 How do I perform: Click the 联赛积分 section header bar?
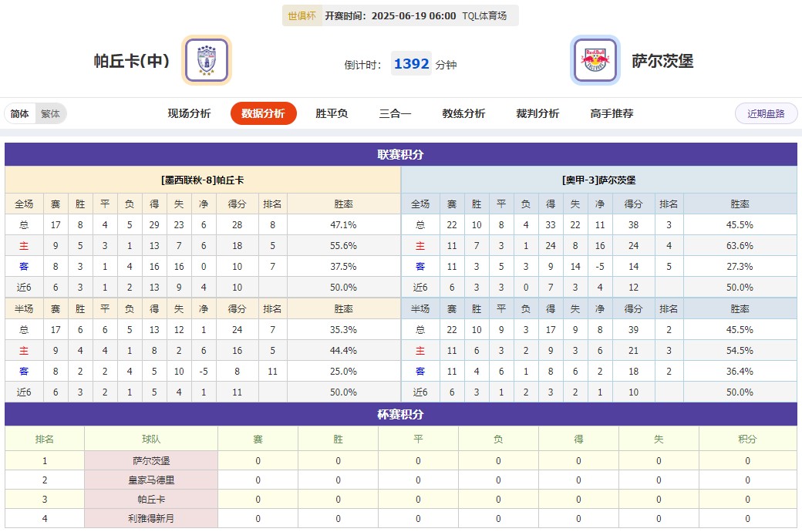click(x=401, y=154)
